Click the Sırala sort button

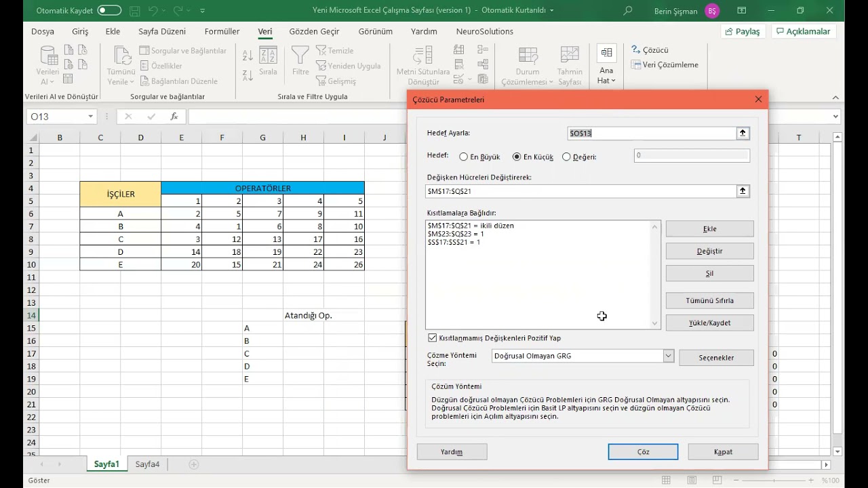pyautogui.click(x=268, y=61)
